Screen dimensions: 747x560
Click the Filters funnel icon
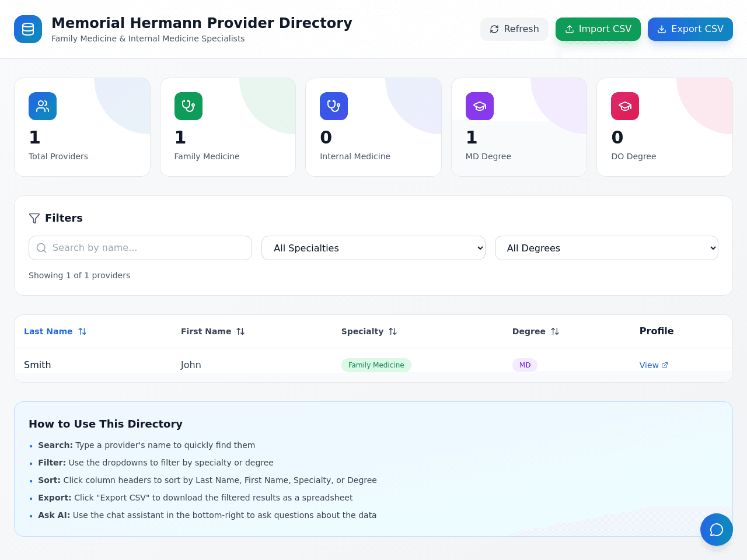[x=34, y=218]
